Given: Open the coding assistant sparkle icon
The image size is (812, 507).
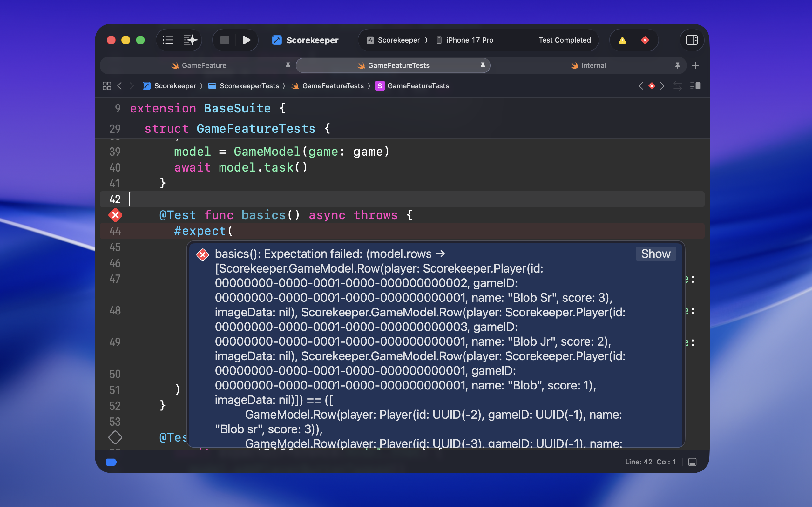Looking at the screenshot, I should coord(190,40).
